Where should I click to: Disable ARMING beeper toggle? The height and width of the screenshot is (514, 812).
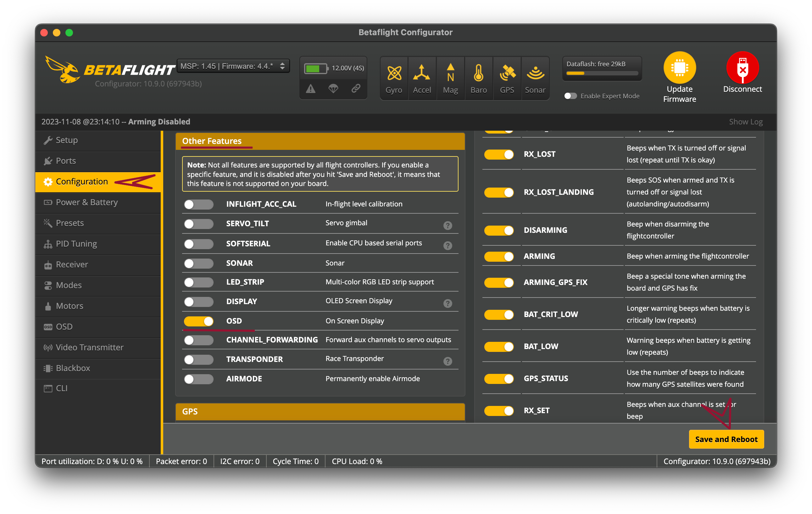coord(499,257)
